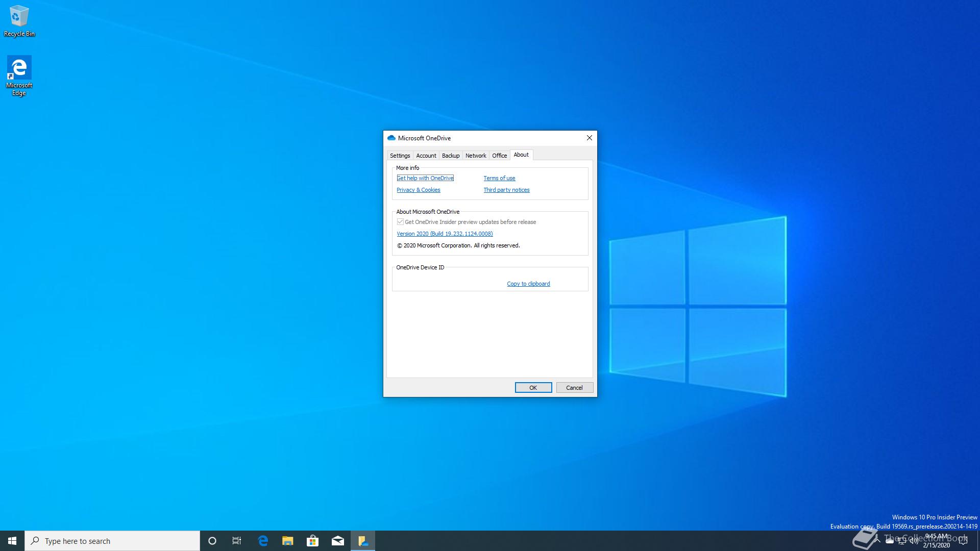Open the volume tray icon
The width and height of the screenshot is (980, 551).
(914, 541)
